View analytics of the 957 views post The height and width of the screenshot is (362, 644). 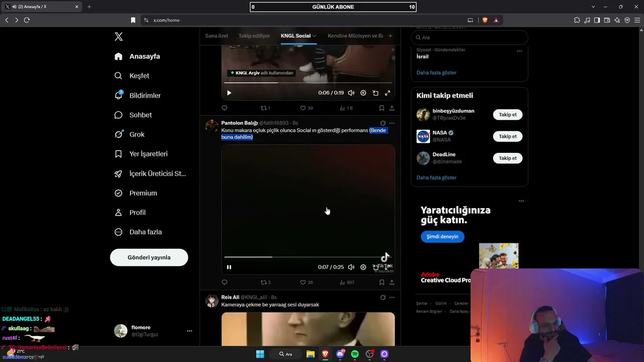[347, 283]
